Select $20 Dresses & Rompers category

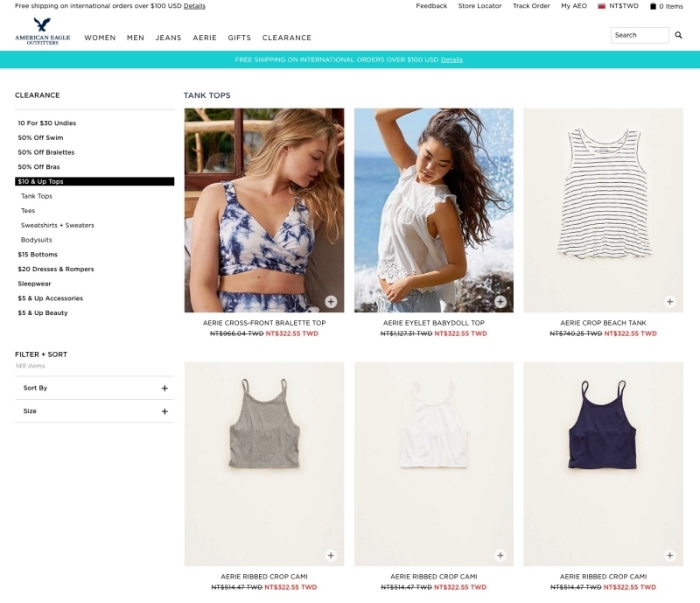point(56,270)
